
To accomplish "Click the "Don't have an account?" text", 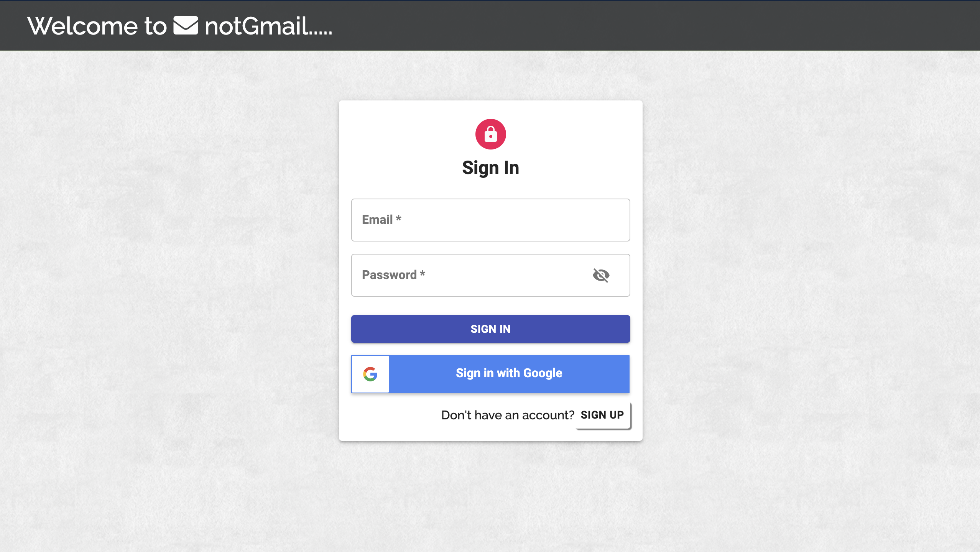I will click(508, 415).
